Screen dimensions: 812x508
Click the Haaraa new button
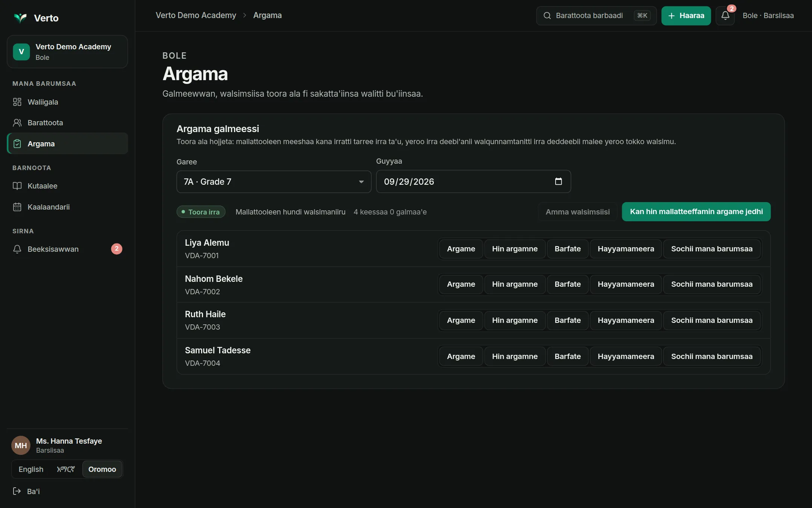pos(686,16)
